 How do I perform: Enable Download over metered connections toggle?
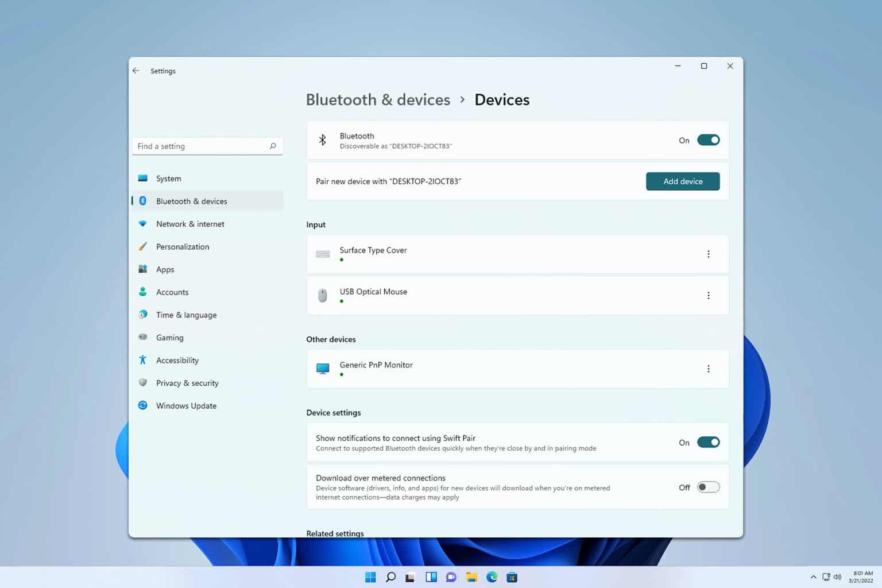[708, 487]
